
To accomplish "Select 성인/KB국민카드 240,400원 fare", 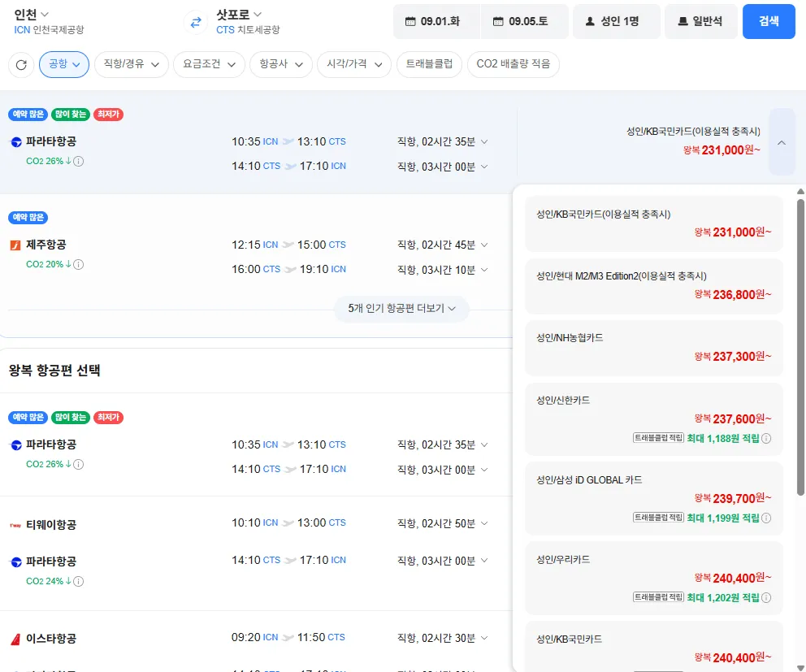I will [x=654, y=647].
